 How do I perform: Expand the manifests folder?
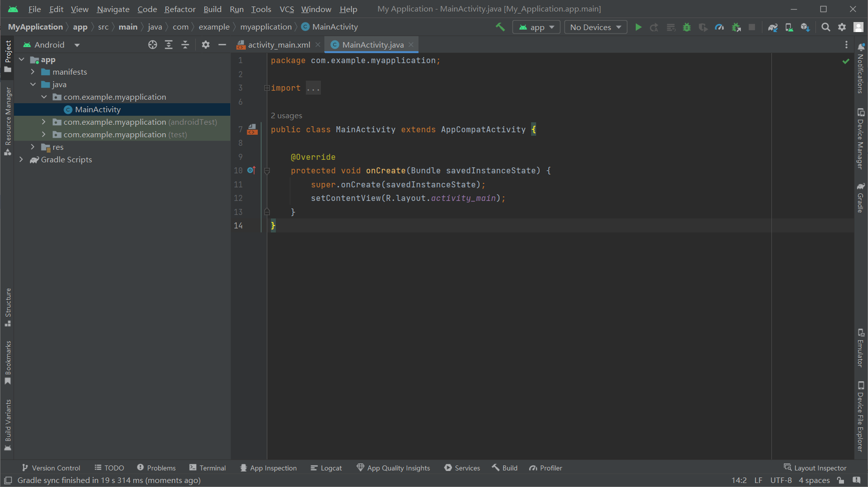point(33,72)
